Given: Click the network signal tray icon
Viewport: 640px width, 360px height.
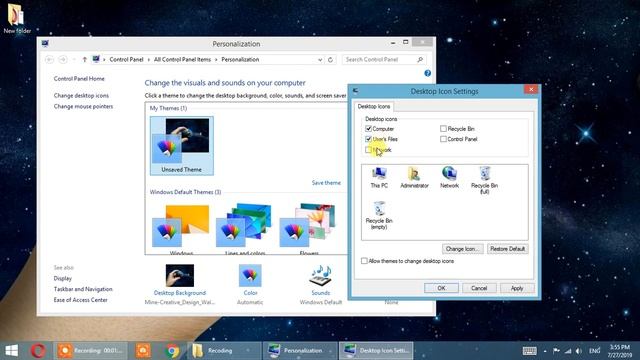Looking at the screenshot, I should click(x=568, y=351).
